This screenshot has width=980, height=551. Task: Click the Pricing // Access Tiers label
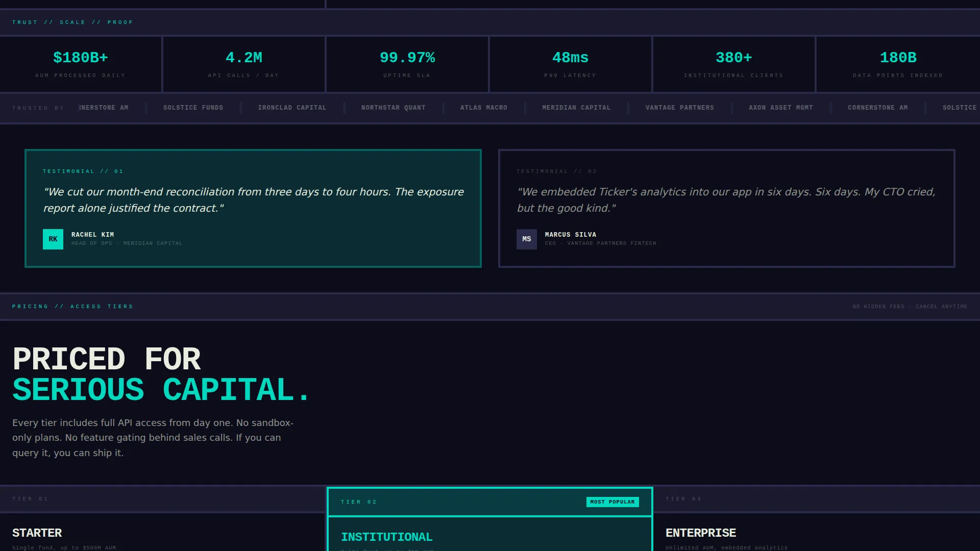(x=72, y=307)
